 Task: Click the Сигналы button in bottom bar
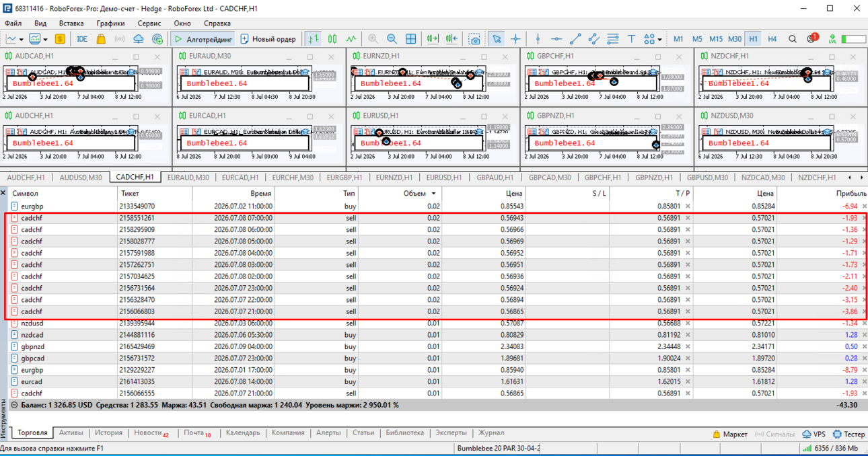pyautogui.click(x=776, y=434)
